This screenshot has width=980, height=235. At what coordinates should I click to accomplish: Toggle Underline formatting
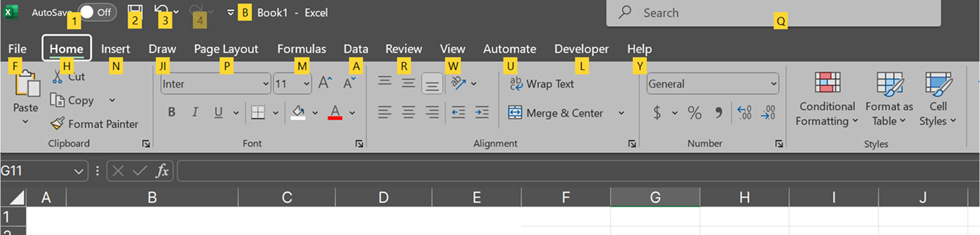pyautogui.click(x=218, y=112)
